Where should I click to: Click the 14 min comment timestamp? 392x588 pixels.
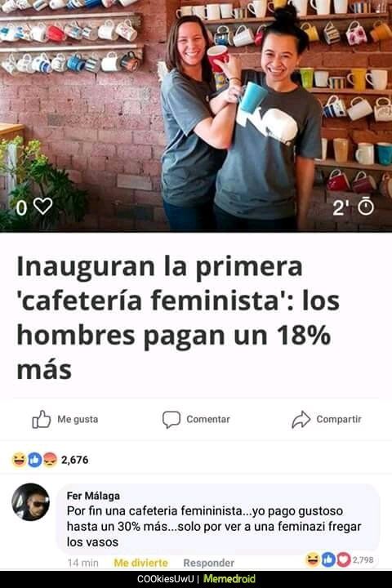point(83,563)
